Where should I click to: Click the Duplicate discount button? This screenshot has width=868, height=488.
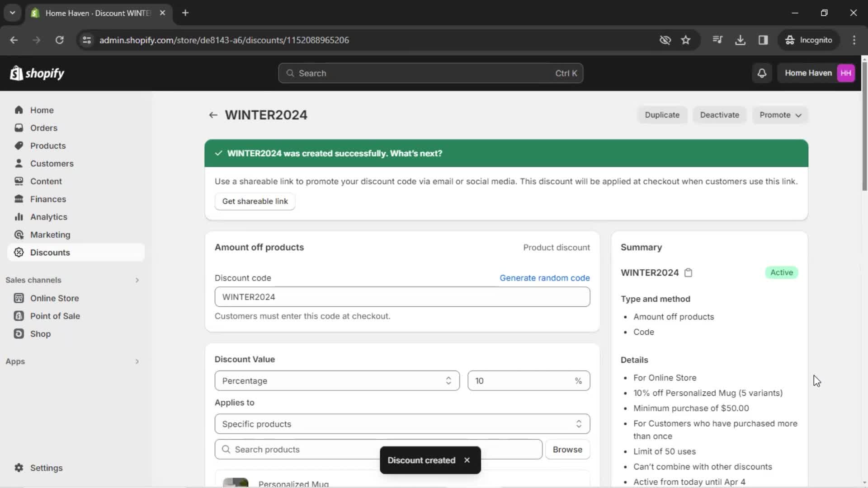(662, 114)
